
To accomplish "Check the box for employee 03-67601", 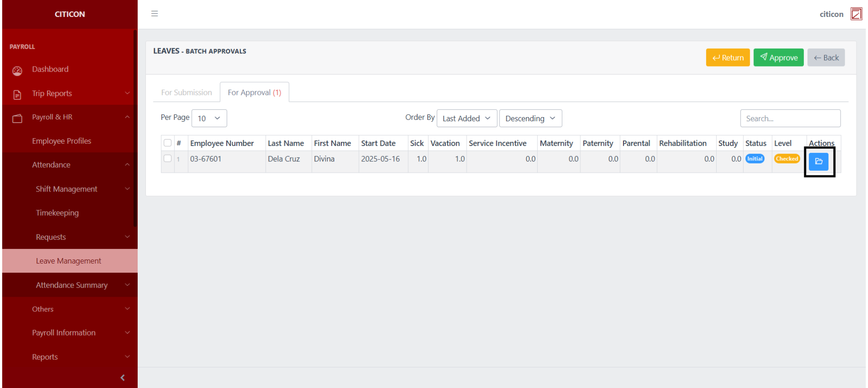I will click(167, 158).
